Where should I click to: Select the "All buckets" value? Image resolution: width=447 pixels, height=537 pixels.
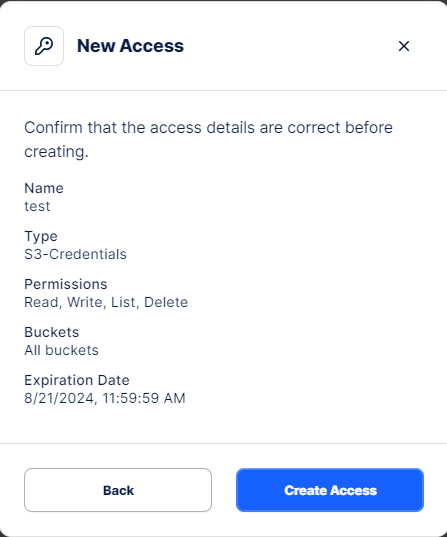(61, 350)
